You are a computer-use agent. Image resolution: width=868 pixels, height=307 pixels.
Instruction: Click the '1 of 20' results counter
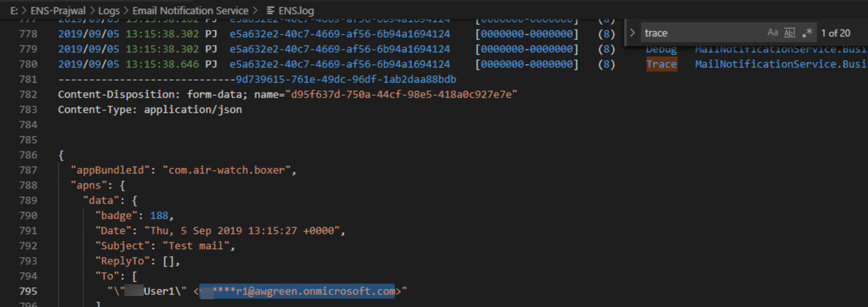[x=835, y=33]
